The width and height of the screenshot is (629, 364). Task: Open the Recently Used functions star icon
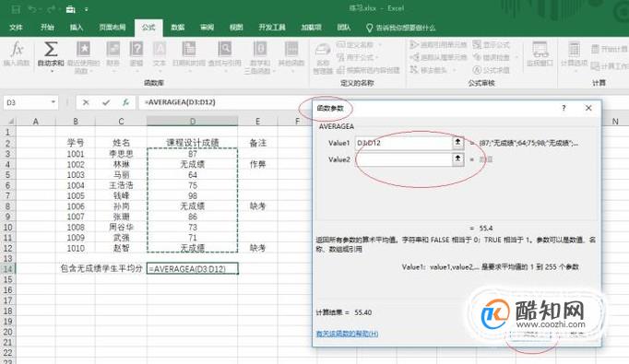[83, 49]
